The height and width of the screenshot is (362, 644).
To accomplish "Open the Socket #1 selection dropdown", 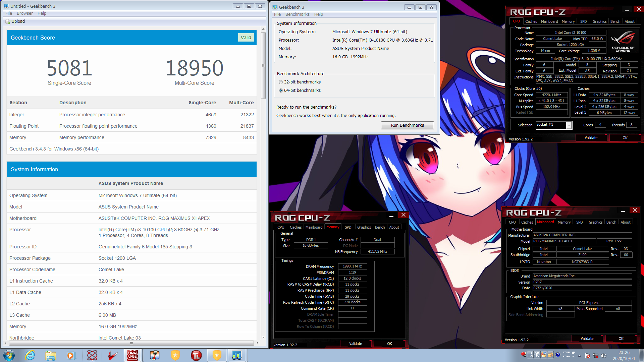I will (569, 125).
